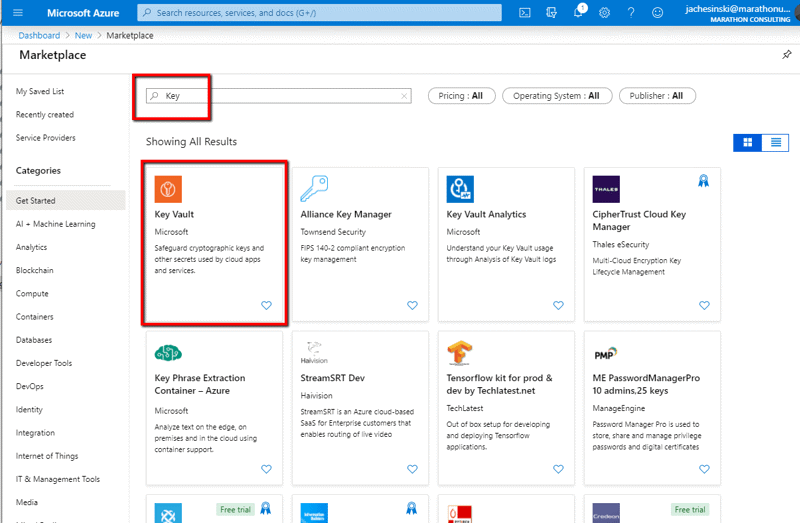Open the help question mark icon
Viewport: 800px width, 523px height.
(x=631, y=13)
